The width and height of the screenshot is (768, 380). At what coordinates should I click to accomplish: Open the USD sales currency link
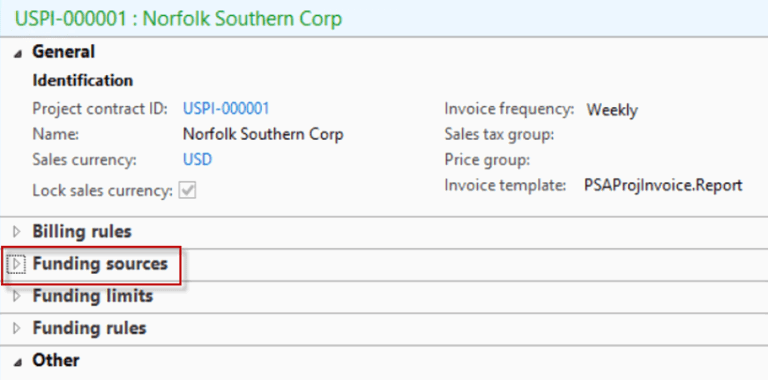point(197,160)
